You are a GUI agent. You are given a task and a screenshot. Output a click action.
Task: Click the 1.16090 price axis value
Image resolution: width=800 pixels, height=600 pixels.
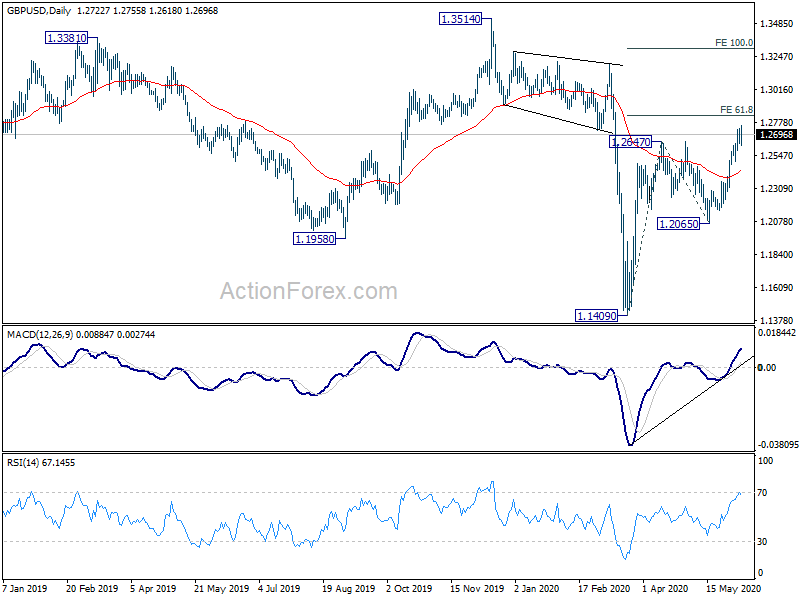[777, 288]
